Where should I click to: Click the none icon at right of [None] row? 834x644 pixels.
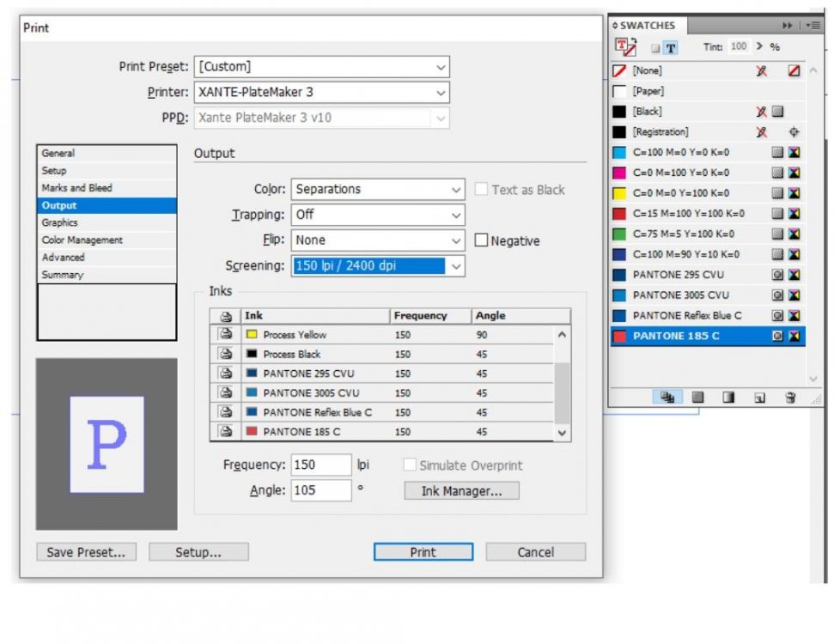[x=794, y=70]
